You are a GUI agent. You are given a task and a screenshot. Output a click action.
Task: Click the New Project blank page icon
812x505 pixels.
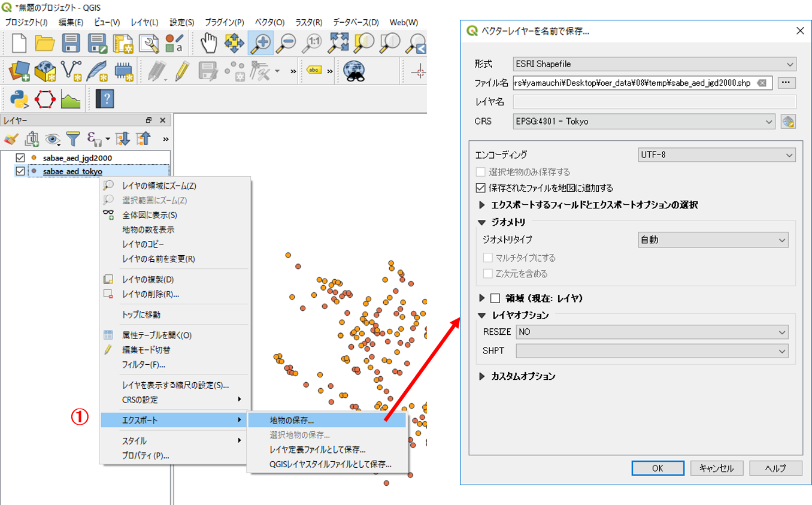19,43
